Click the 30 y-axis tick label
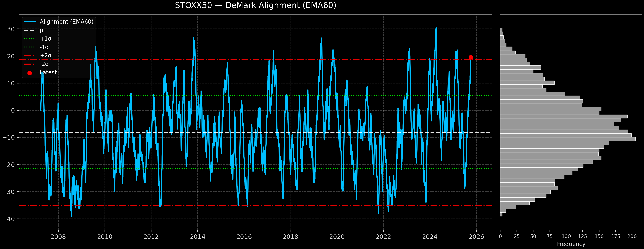This screenshot has width=644, height=249. tap(11, 29)
